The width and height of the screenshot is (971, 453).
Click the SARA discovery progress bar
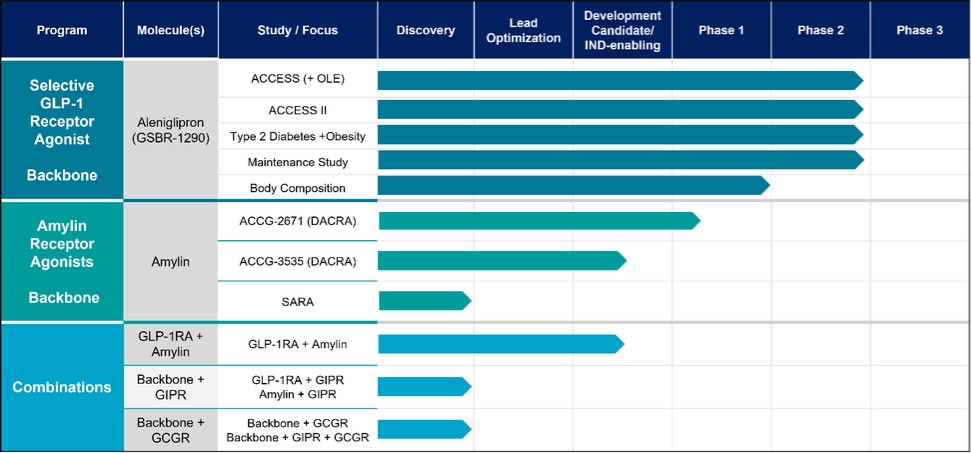click(422, 300)
